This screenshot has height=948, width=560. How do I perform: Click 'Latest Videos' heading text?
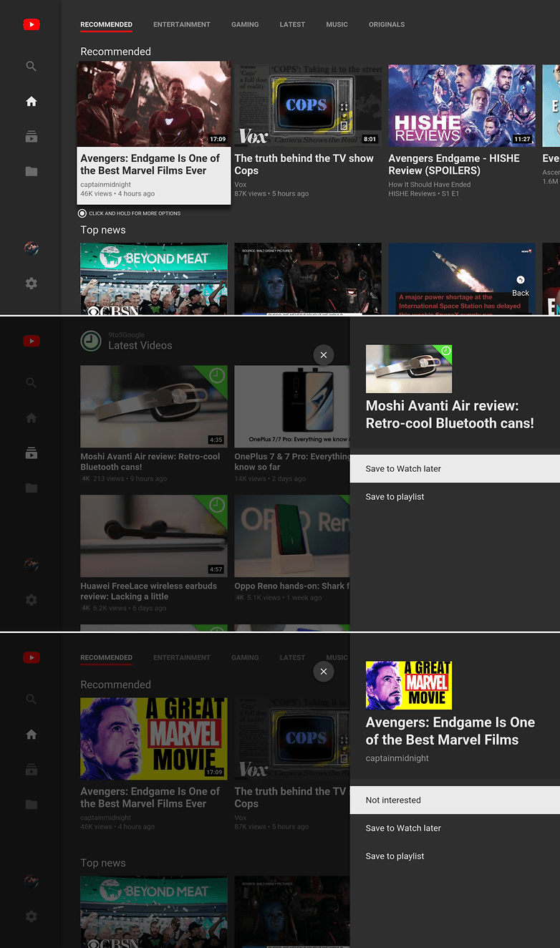point(140,346)
